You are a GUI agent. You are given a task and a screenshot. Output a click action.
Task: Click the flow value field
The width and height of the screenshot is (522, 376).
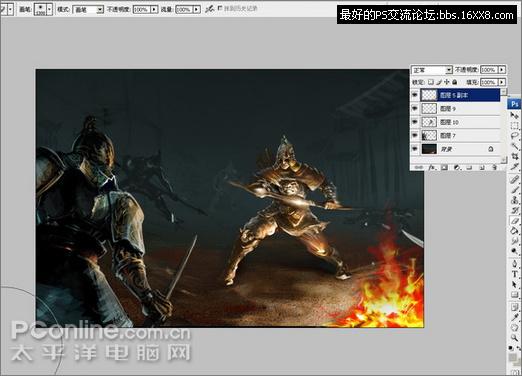[x=184, y=9]
